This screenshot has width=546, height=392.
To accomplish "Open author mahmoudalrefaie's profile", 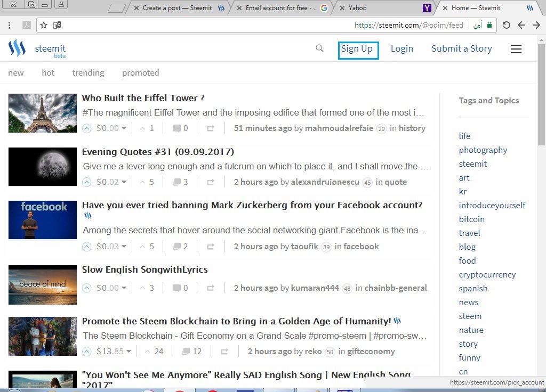I will tap(339, 128).
